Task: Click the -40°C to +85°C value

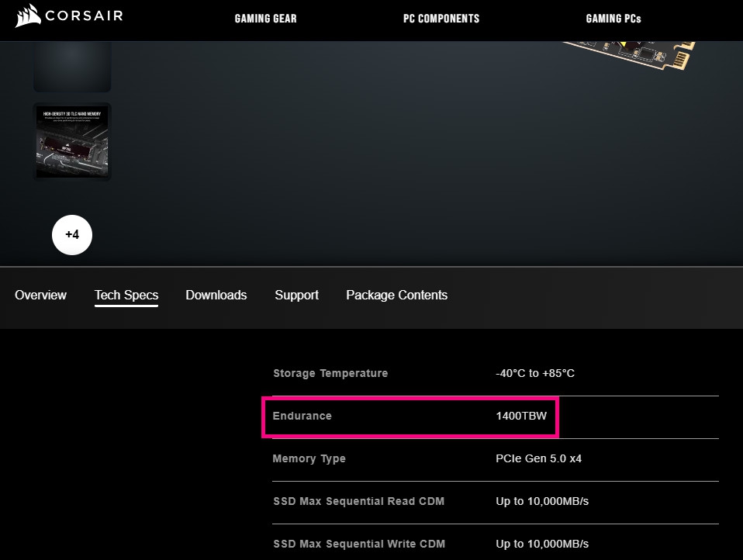Action: (x=535, y=373)
